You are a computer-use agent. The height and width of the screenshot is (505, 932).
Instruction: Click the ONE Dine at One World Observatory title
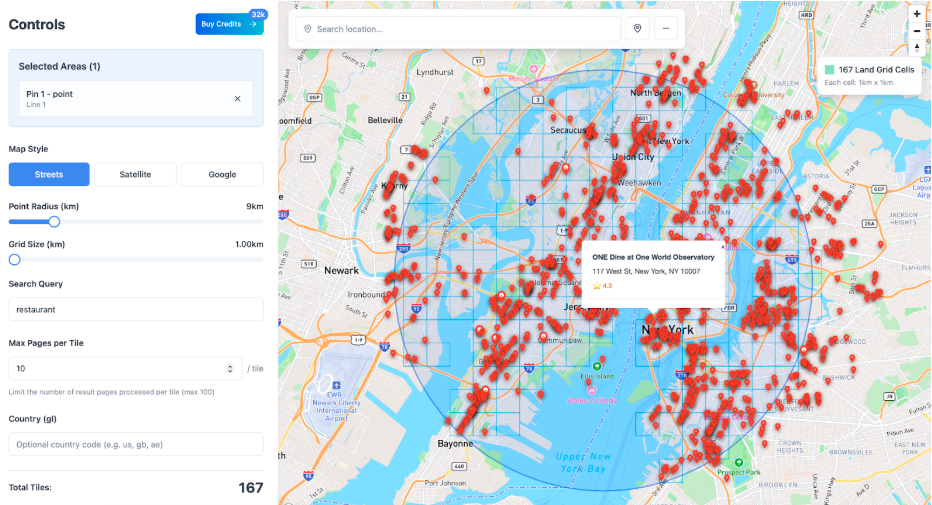tap(653, 257)
